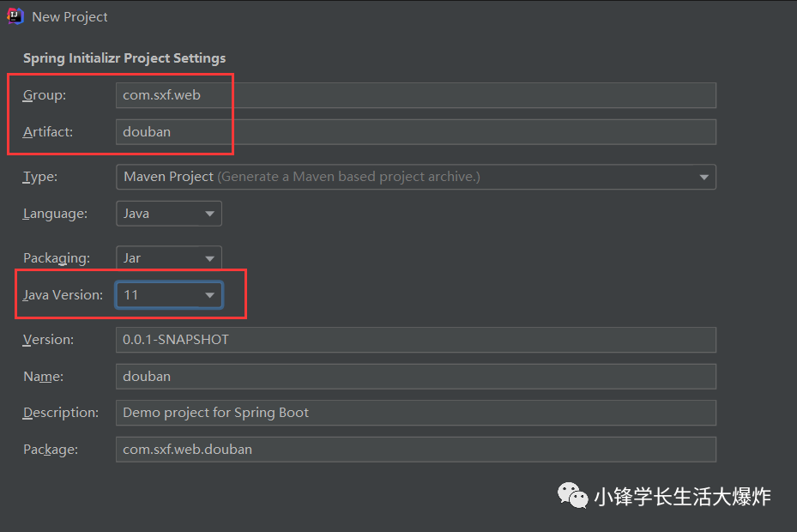Viewport: 797px width, 532px height.
Task: Click the Description field with Demo project text
Action: (416, 412)
